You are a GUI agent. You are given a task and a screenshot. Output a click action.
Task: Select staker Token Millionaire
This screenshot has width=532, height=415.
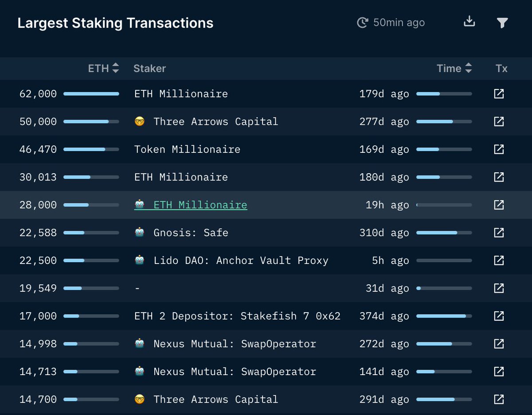pos(187,149)
